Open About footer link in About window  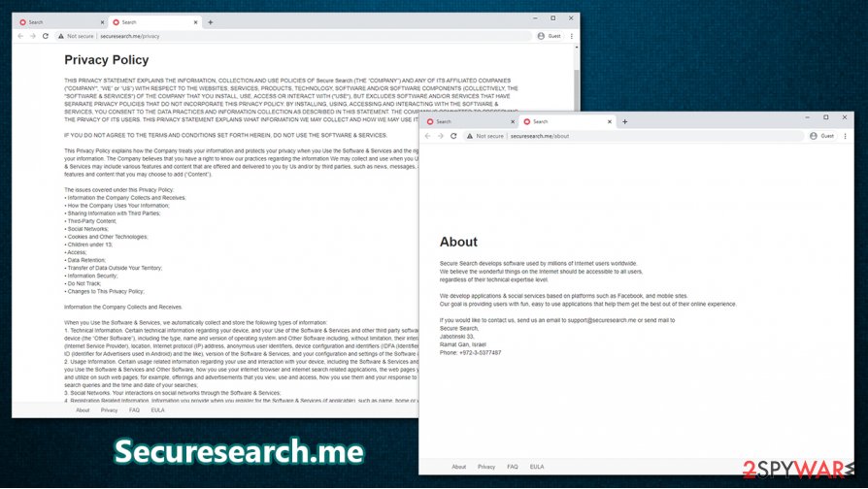pos(459,467)
